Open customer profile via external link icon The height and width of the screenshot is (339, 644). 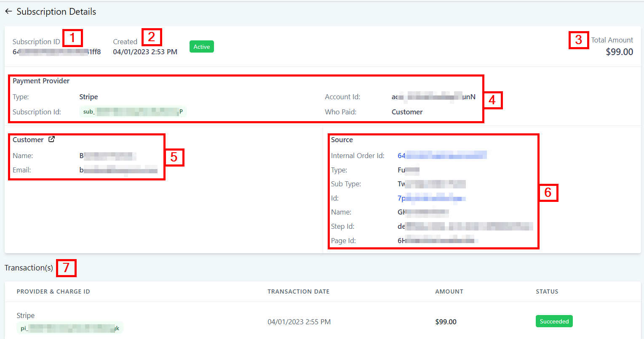(x=51, y=139)
